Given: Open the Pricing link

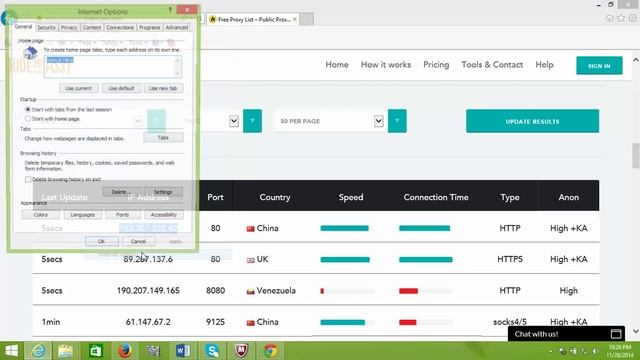Looking at the screenshot, I should (436, 65).
